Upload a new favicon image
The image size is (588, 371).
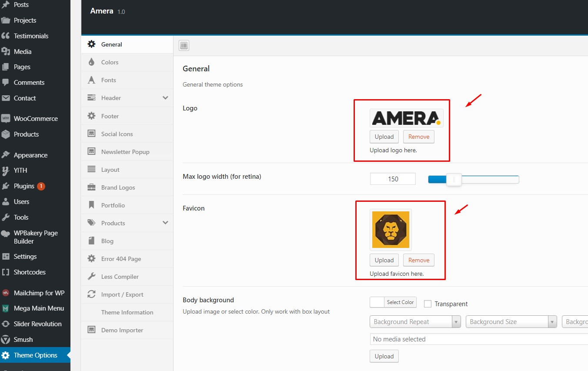[x=384, y=260]
